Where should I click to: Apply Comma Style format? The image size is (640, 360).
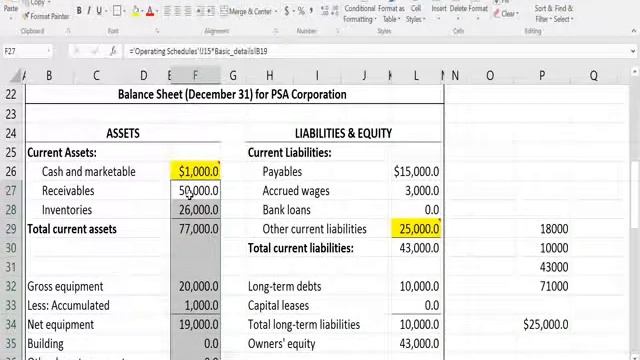(x=311, y=11)
